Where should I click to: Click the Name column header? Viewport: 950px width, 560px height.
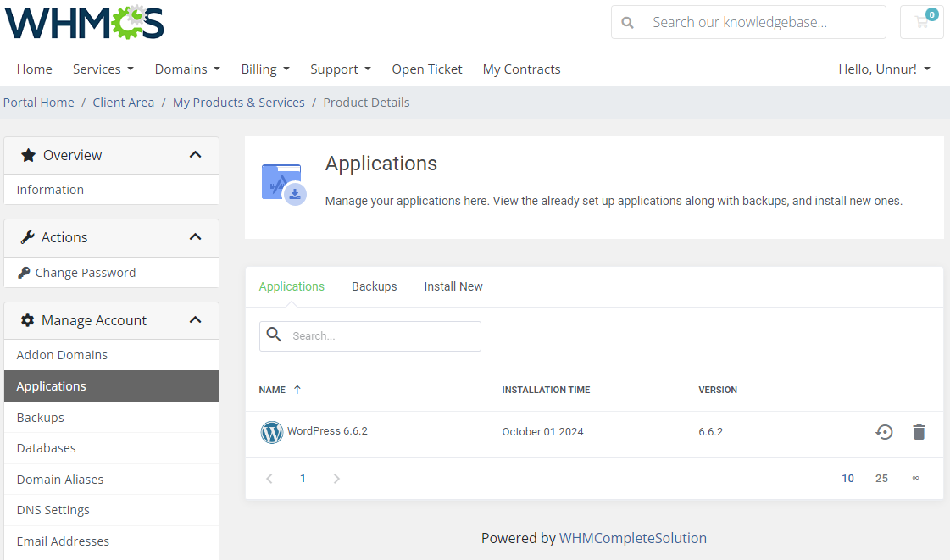(272, 390)
